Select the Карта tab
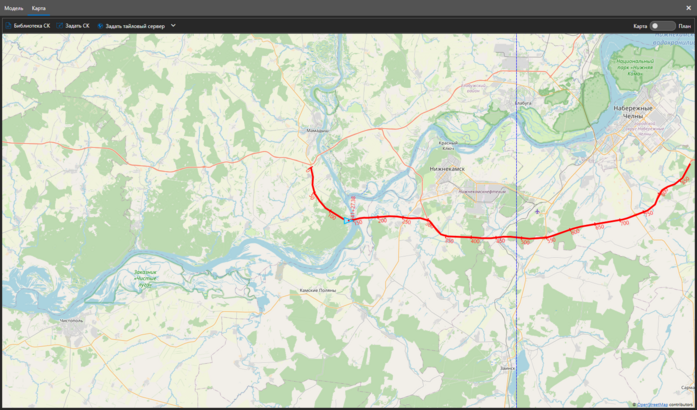This screenshot has height=410, width=697. [x=39, y=8]
